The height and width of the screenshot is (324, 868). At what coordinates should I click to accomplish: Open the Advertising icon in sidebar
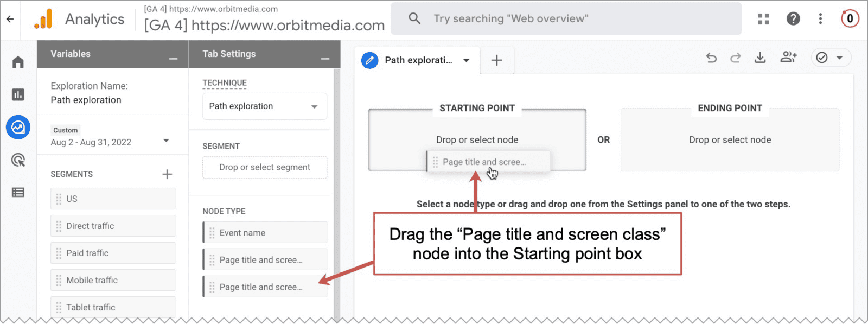pyautogui.click(x=18, y=160)
